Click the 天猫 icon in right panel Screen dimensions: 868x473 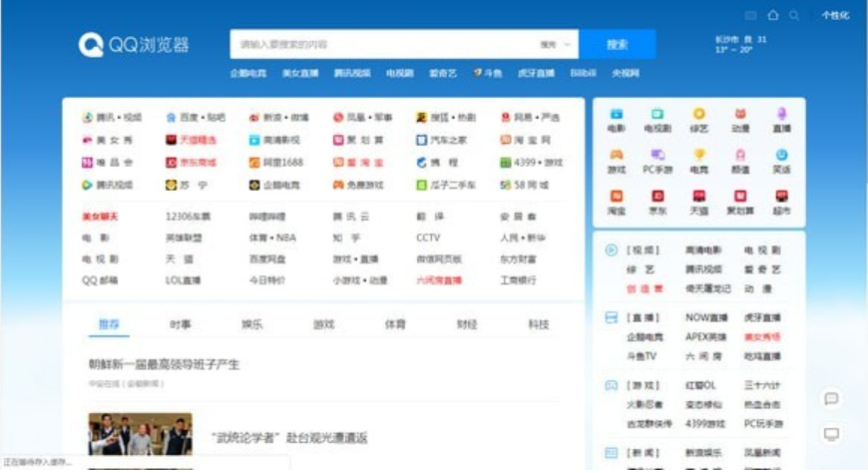(699, 196)
